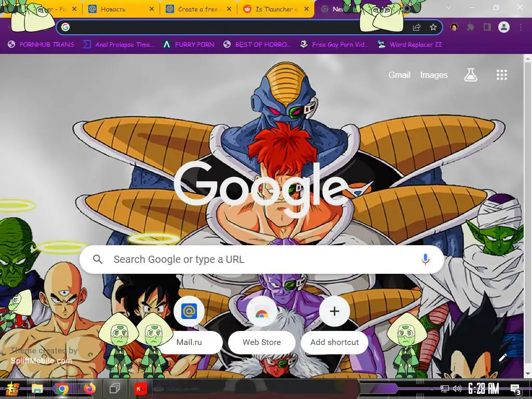Open the Chrome three-dot menu
Viewport: 532px width, 399px height.
coord(521,27)
